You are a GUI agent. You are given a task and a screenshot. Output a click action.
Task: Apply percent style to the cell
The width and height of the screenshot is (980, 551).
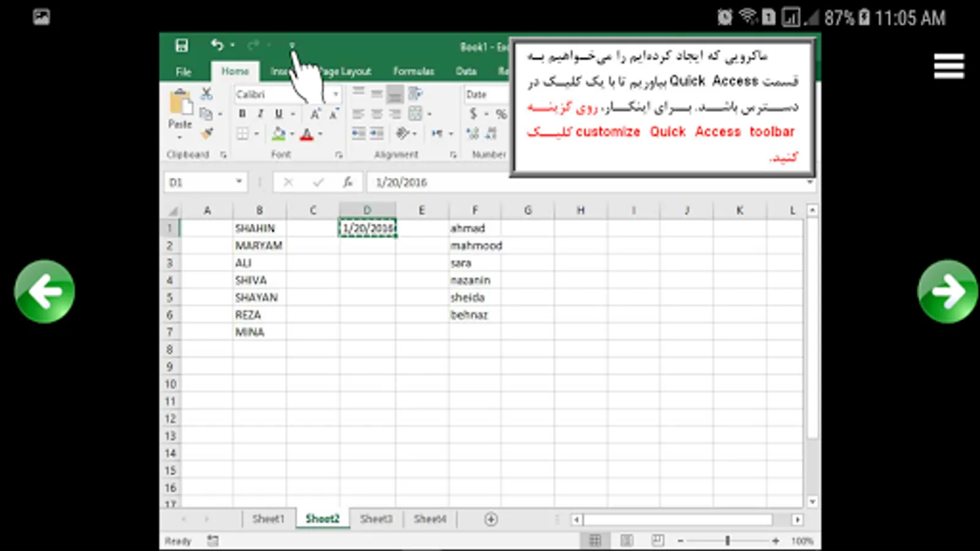click(x=501, y=114)
